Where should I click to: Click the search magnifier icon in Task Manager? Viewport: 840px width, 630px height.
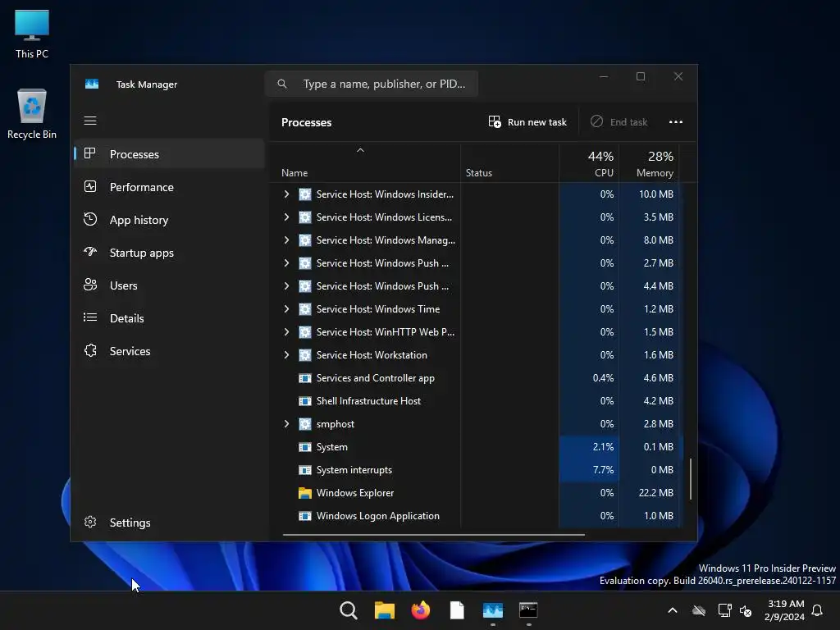click(x=282, y=84)
